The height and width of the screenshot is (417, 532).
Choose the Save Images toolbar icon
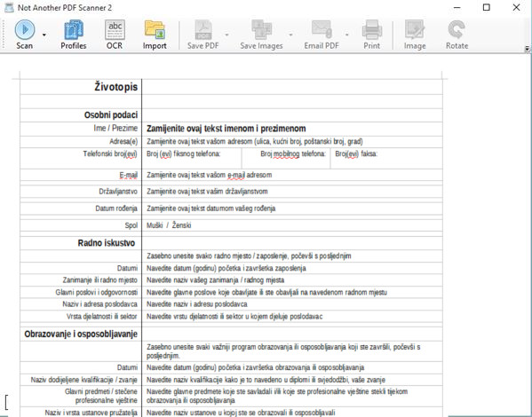(x=261, y=35)
